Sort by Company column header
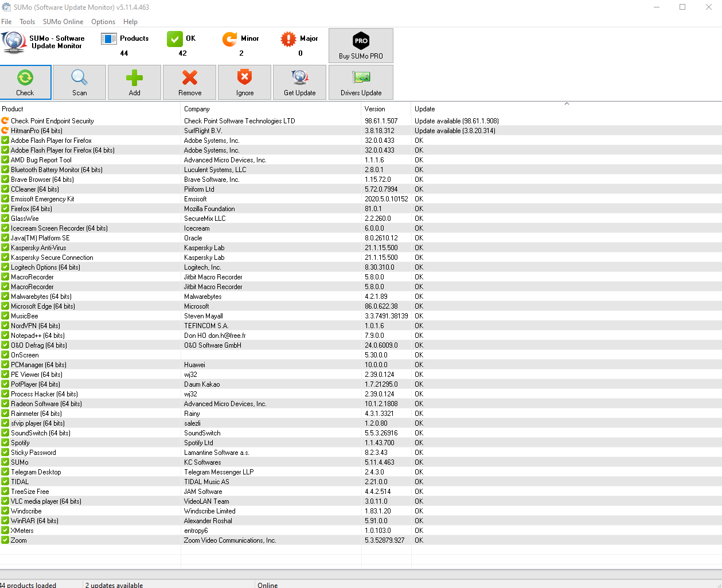This screenshot has height=588, width=722. click(x=271, y=109)
